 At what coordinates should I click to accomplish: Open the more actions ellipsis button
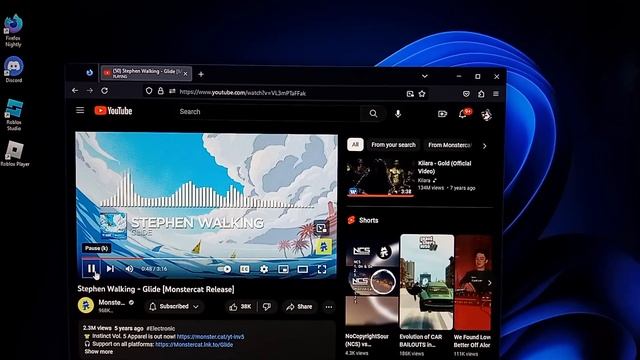[329, 307]
